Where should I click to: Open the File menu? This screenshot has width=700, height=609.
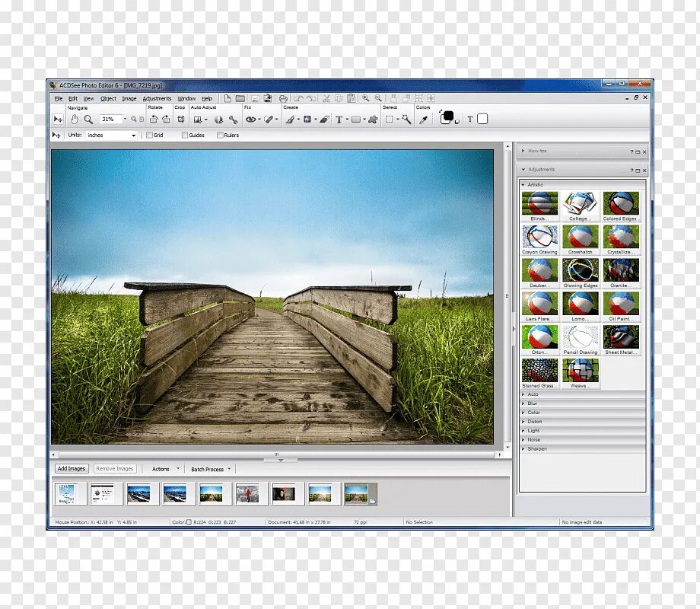pyautogui.click(x=59, y=98)
